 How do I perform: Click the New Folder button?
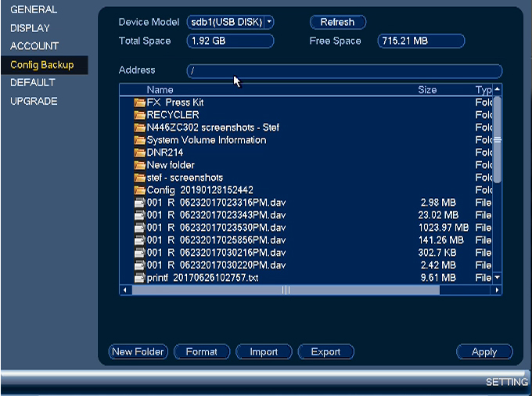138,351
